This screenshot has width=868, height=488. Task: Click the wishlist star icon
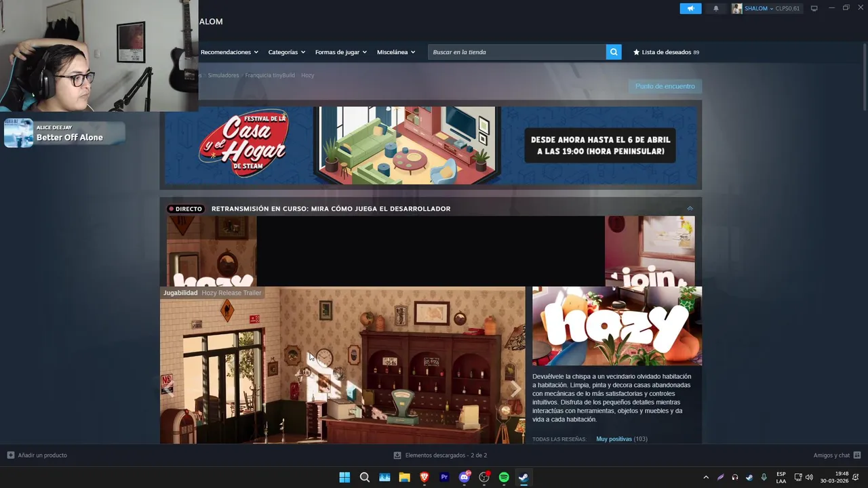pyautogui.click(x=636, y=52)
